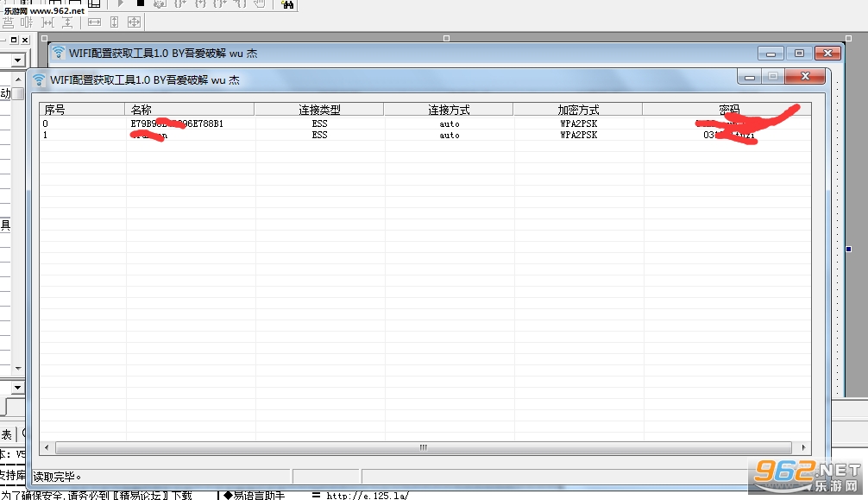
Task: Click the second align icon beside it
Action: click(27, 22)
